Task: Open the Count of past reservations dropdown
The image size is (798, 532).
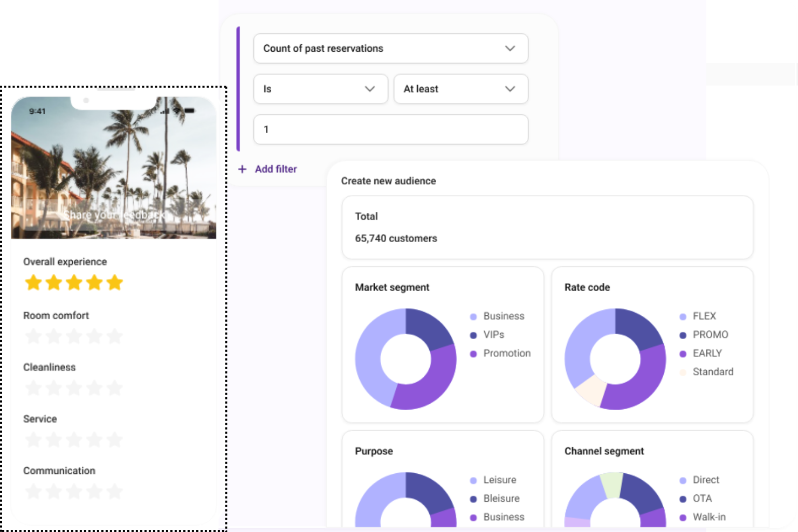Action: 390,49
